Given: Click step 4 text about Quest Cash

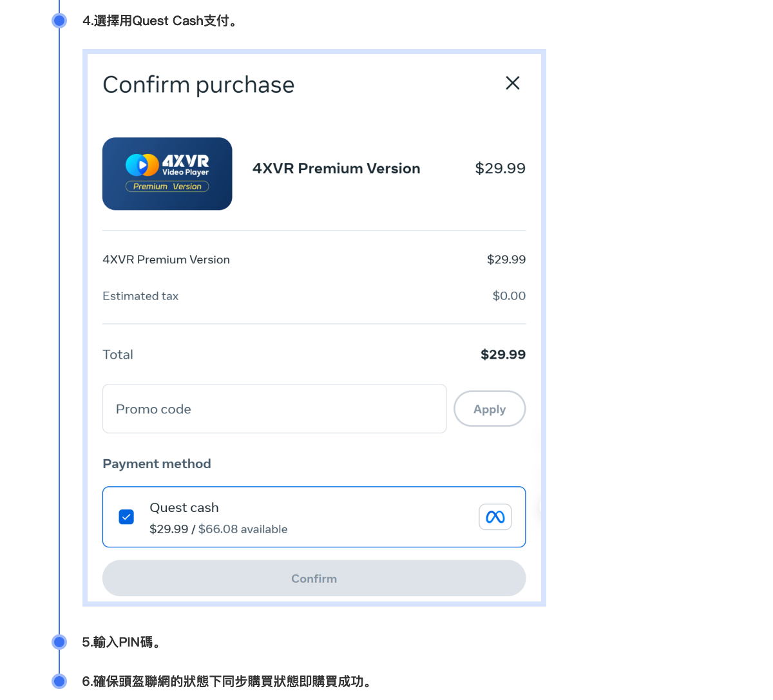Looking at the screenshot, I should (161, 21).
